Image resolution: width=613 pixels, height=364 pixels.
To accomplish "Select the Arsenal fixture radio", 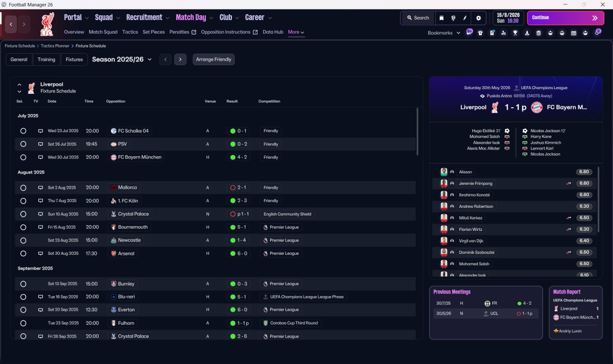I will pos(23,253).
